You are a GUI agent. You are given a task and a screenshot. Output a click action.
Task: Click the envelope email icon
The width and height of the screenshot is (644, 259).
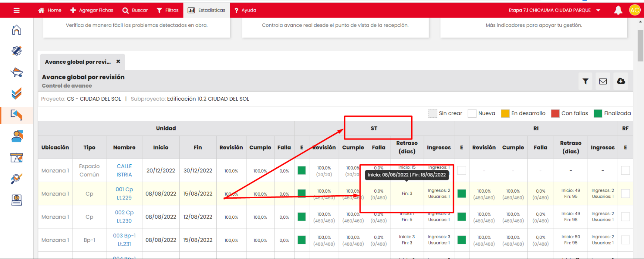coord(603,81)
